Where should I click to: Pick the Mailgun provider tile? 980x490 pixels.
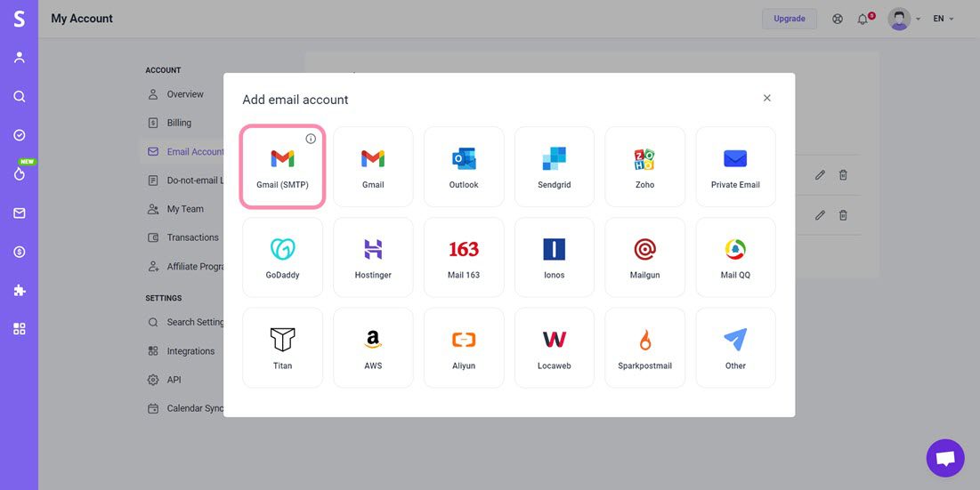[644, 258]
